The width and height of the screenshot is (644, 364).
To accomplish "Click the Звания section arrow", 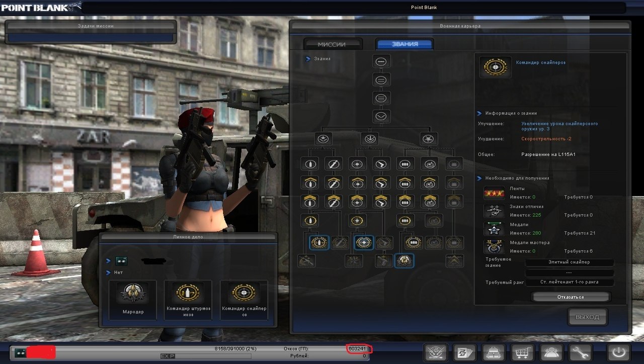I will 308,59.
